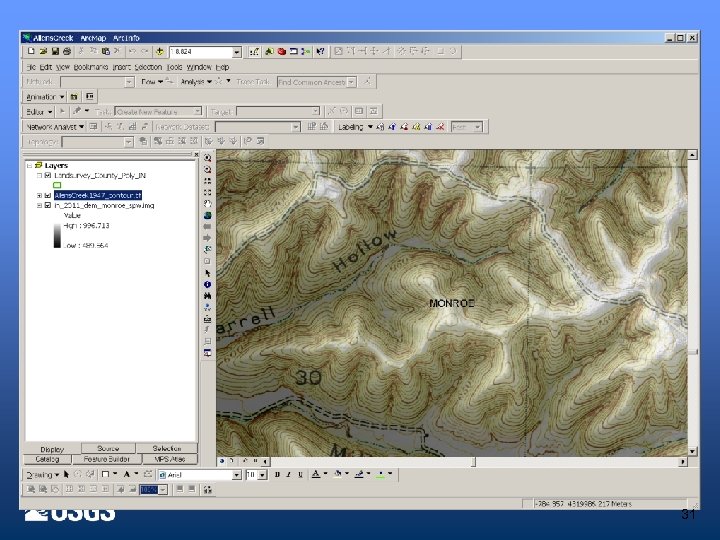Create a new map document icon
Image resolution: width=720 pixels, height=540 pixels.
tap(31, 51)
